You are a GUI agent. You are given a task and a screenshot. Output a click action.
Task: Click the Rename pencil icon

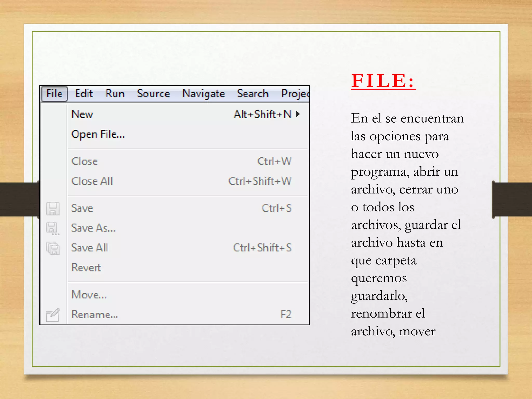click(53, 315)
